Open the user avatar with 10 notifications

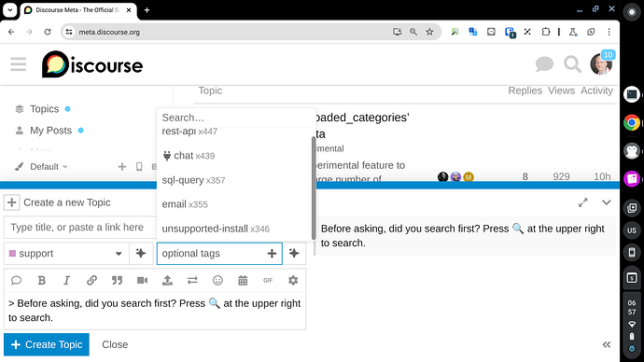pyautogui.click(x=601, y=63)
